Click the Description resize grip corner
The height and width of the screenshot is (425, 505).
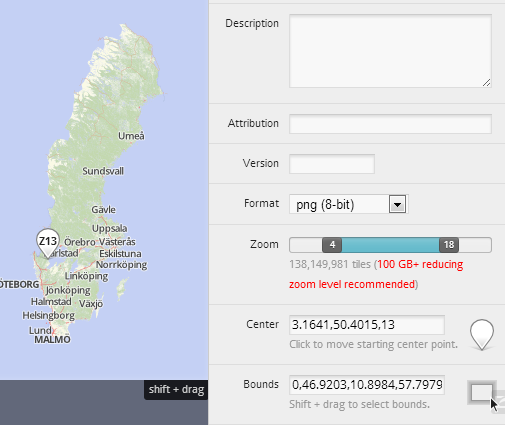pyautogui.click(x=486, y=83)
